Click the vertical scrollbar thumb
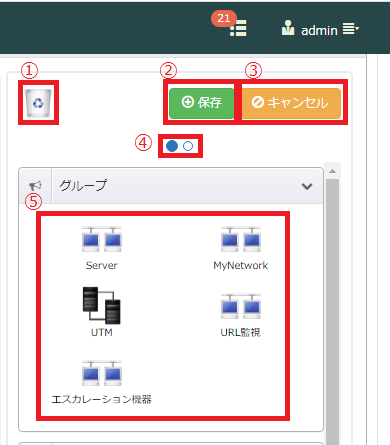This screenshot has height=445, width=390. [x=332, y=312]
